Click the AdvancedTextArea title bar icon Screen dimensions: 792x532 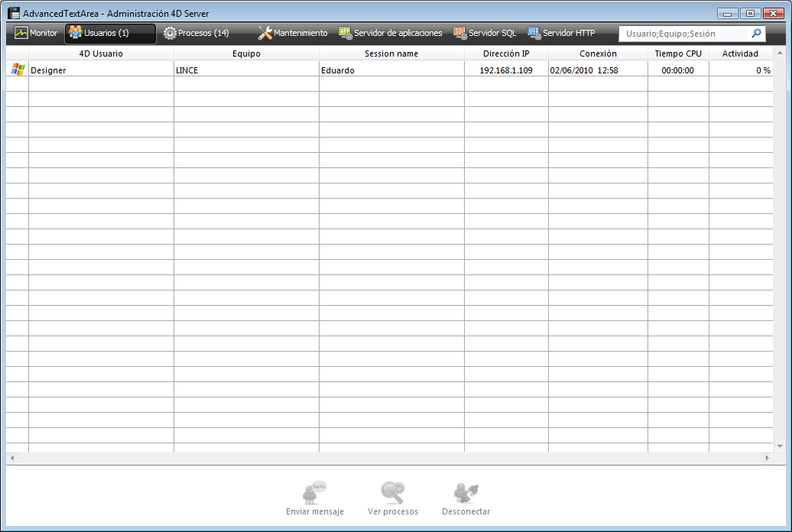coord(14,13)
